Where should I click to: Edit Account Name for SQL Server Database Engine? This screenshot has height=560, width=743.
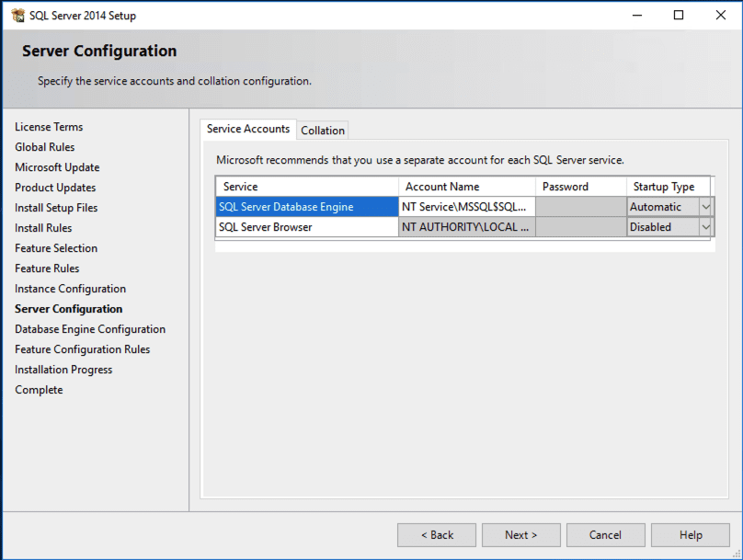click(x=466, y=207)
